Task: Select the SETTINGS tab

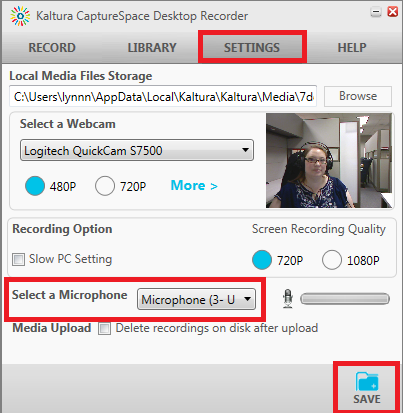Action: (252, 47)
